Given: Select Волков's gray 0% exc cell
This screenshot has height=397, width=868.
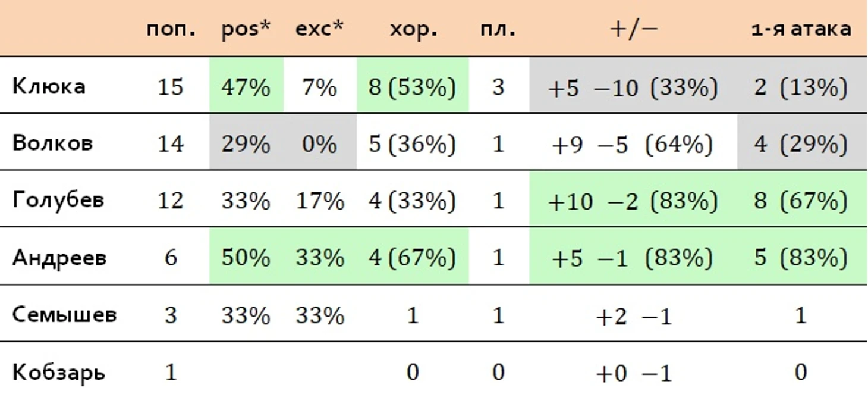Looking at the screenshot, I should pyautogui.click(x=320, y=143).
